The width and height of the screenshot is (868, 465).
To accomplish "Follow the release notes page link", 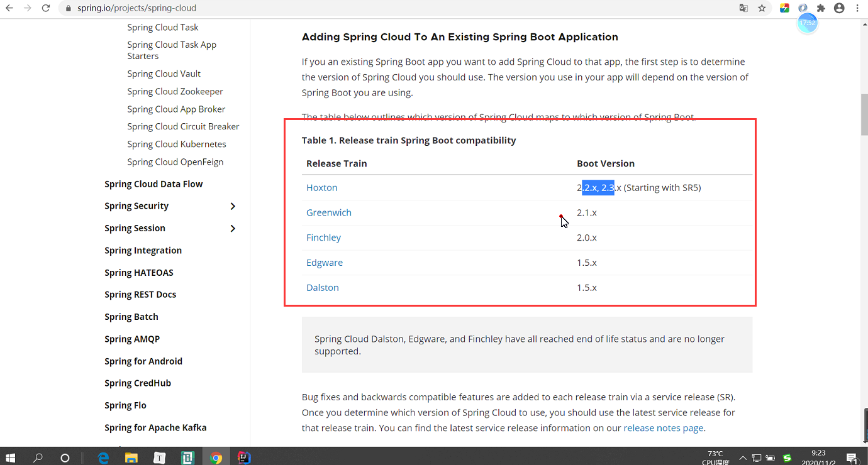I will [663, 428].
